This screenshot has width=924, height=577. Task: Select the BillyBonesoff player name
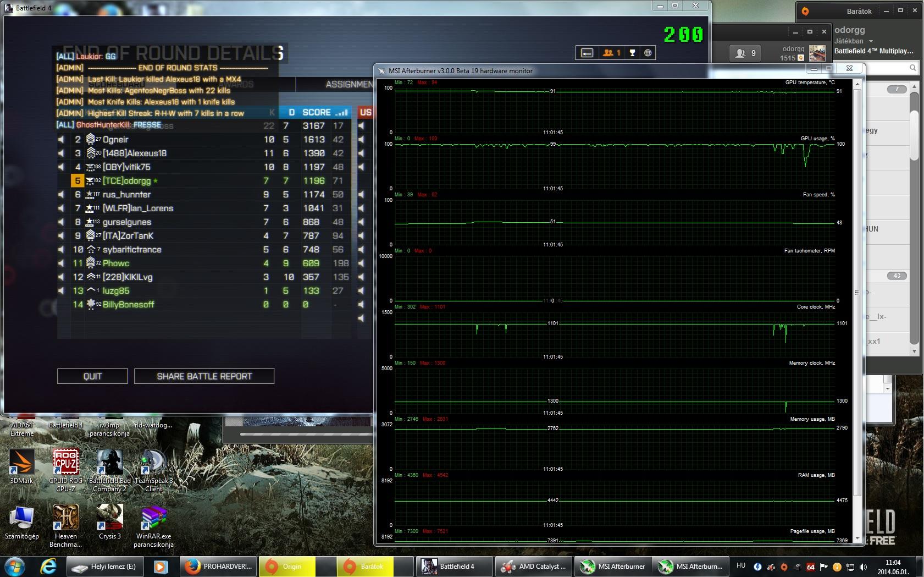tap(129, 304)
